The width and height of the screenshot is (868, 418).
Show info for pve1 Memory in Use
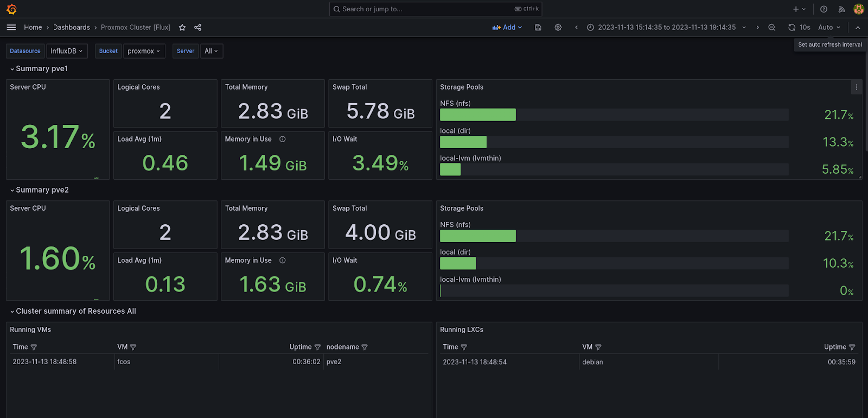point(283,139)
